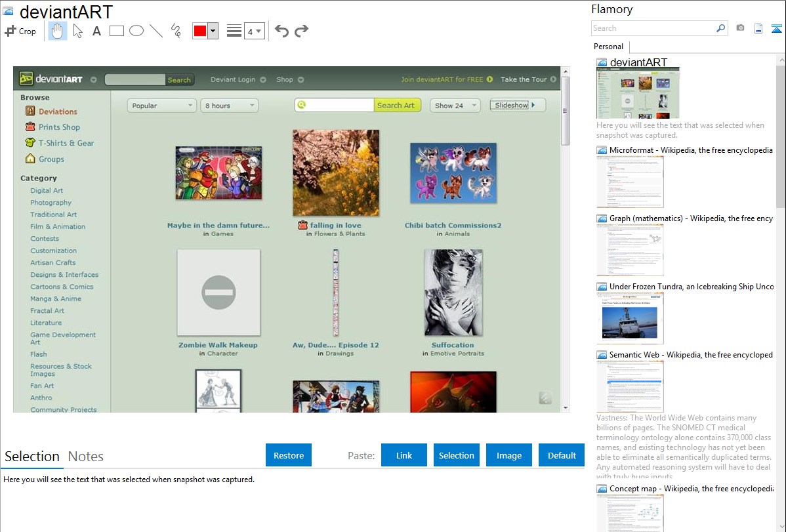The height and width of the screenshot is (532, 786).
Task: Click the Flamory snapshot list scrollbar thumb
Action: (781, 136)
